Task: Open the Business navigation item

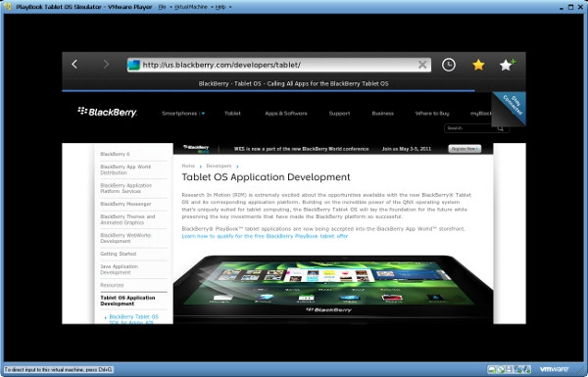Action: [x=382, y=114]
